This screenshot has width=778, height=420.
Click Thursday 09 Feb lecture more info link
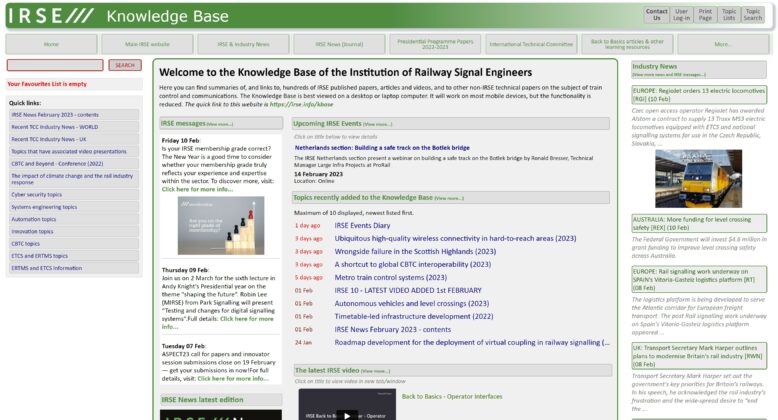pyautogui.click(x=247, y=319)
